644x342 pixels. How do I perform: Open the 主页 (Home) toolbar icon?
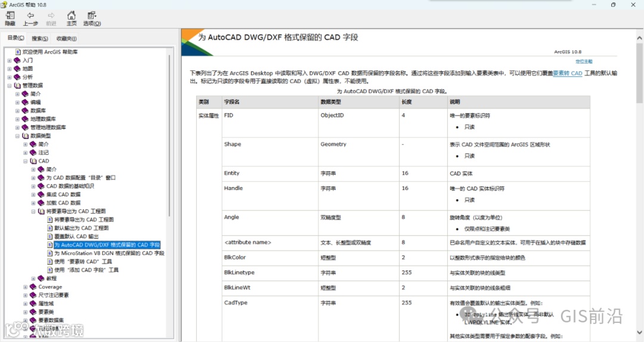(x=72, y=18)
